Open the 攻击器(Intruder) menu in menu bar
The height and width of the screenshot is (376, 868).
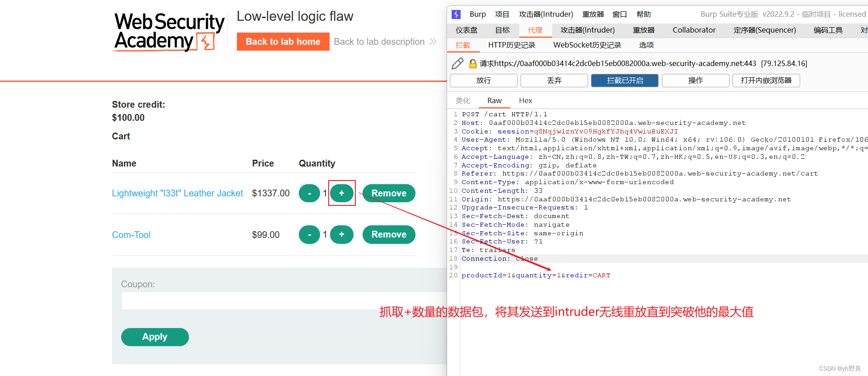546,14
